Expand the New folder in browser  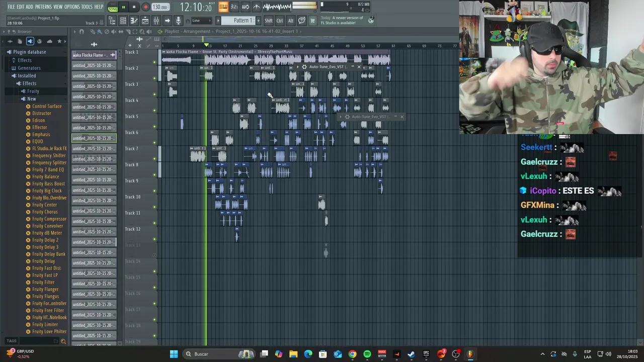click(x=31, y=99)
